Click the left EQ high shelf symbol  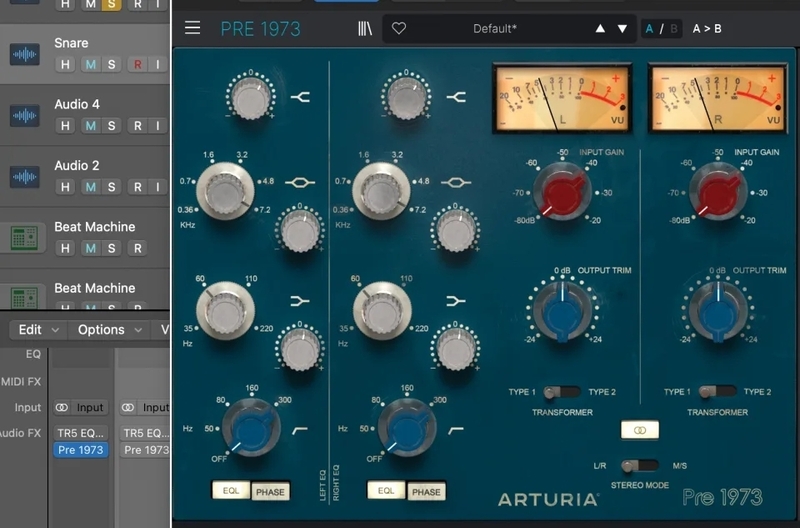(301, 96)
